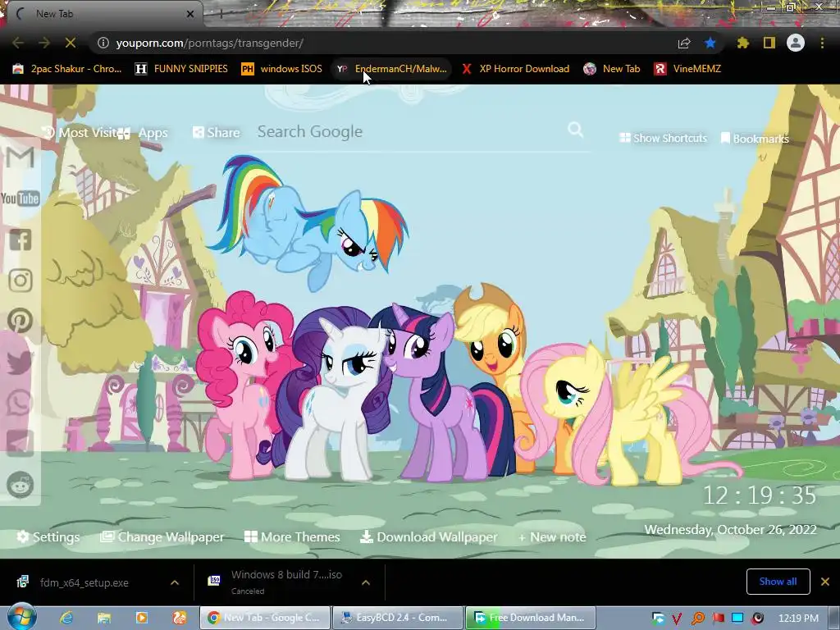Open the FUNNY SNIPPIES bookmark
Image resolution: width=840 pixels, height=630 pixels.
point(181,69)
